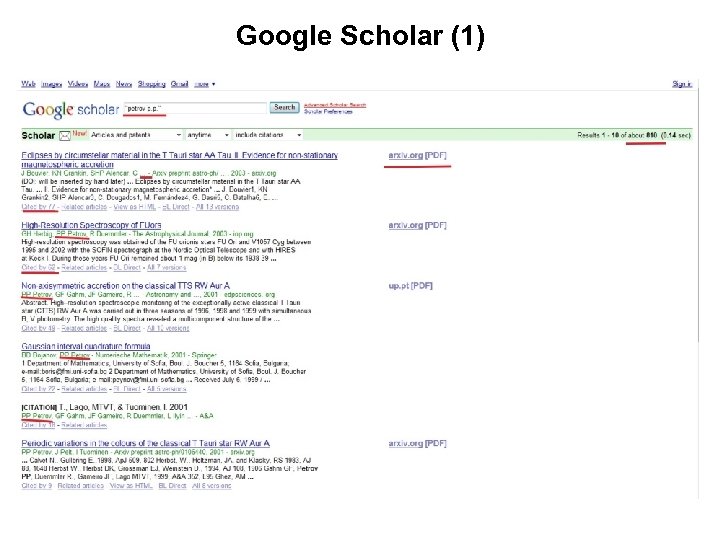720x540 pixels.
Task: Open arxiv.org PDF link for first result
Action: point(417,156)
